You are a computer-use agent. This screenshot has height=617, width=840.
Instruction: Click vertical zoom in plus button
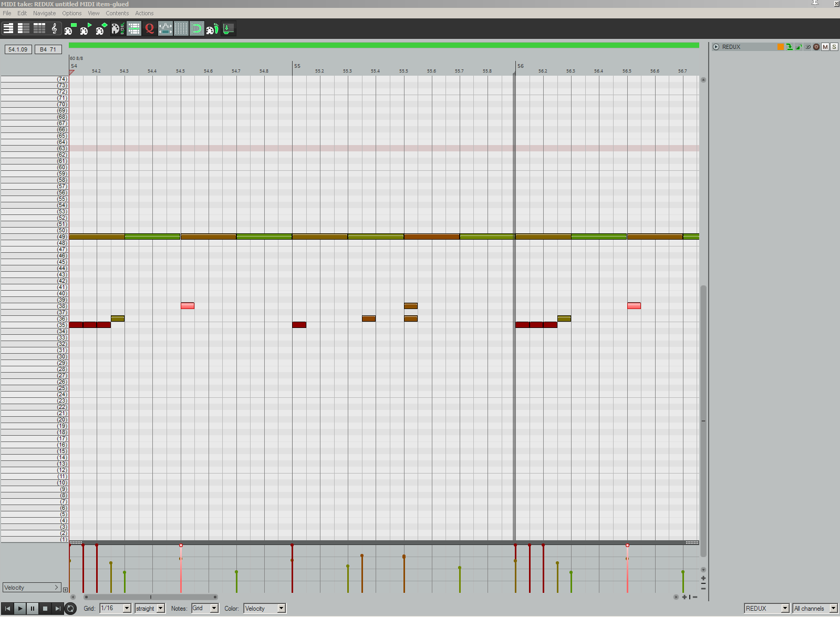[x=703, y=578]
